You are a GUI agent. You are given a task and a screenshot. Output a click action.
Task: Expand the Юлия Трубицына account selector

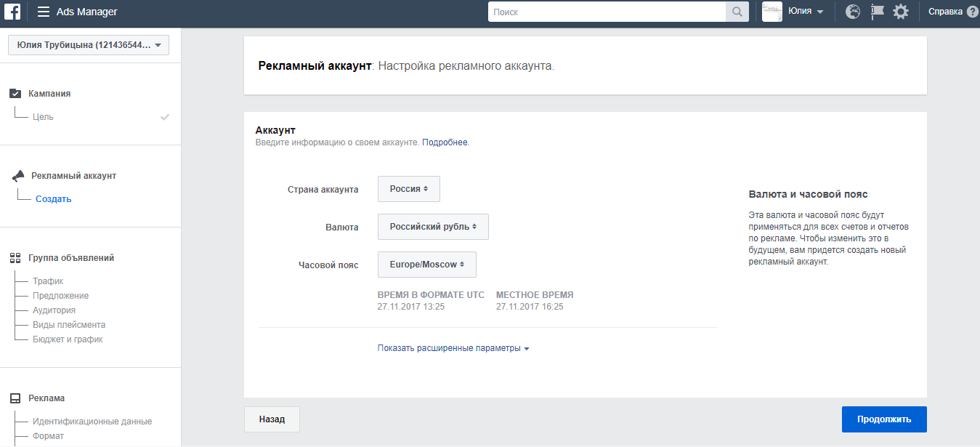pos(89,45)
